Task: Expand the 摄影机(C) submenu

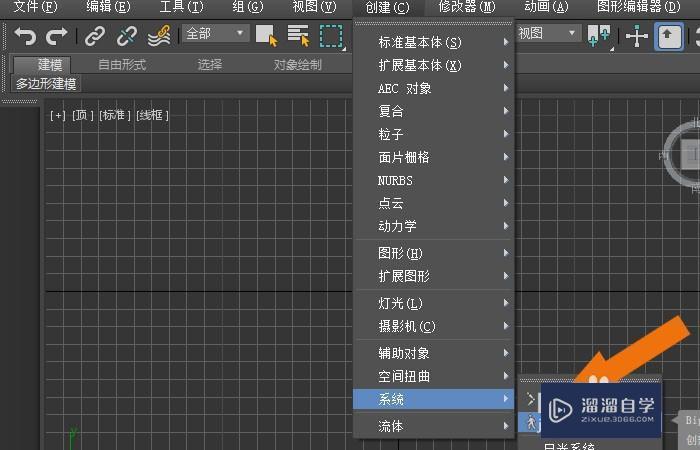Action: tap(434, 326)
